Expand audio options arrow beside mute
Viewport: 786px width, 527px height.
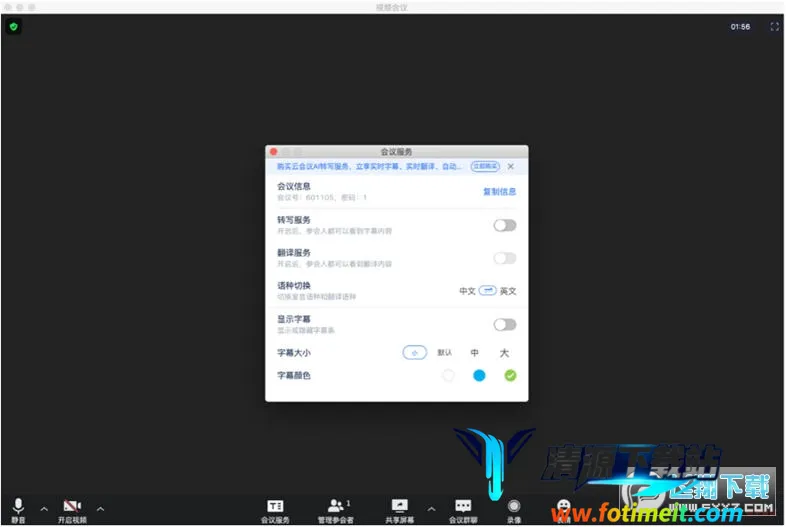[44, 509]
